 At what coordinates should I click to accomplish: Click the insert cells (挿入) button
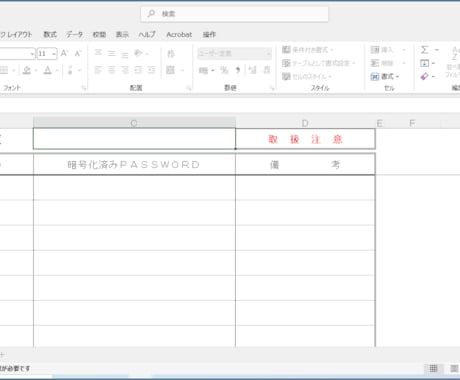382,50
